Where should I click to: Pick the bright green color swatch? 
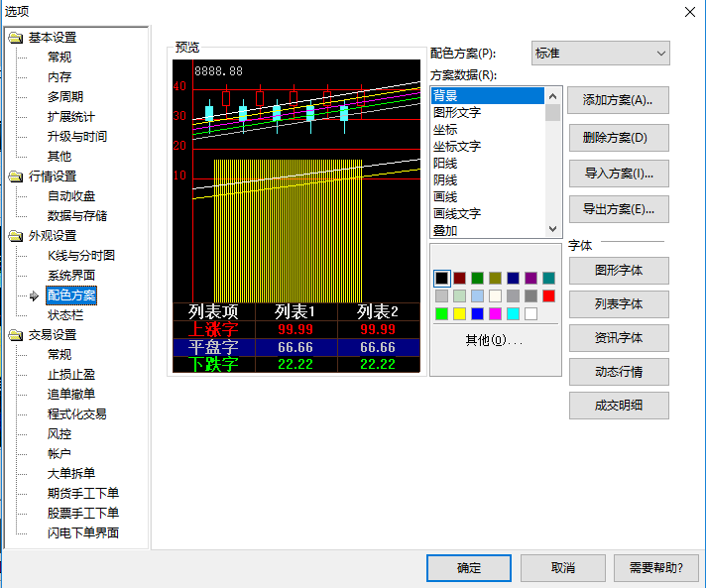click(x=441, y=313)
